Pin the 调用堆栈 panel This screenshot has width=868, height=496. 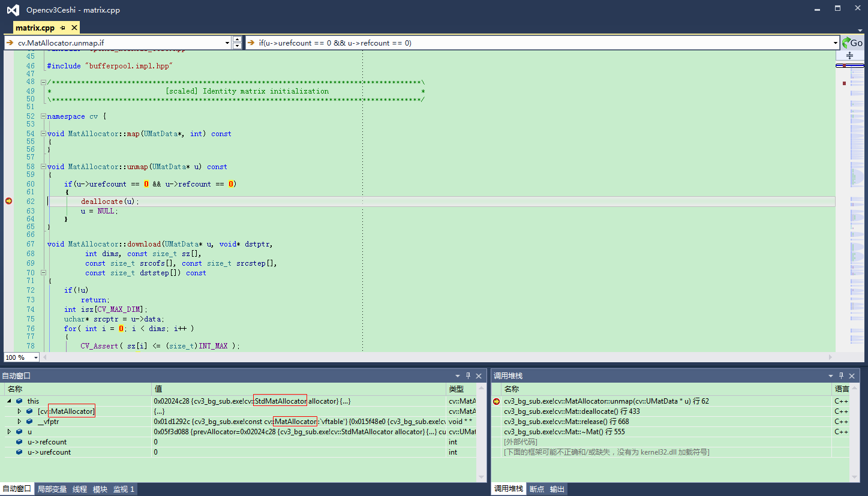[x=841, y=376]
